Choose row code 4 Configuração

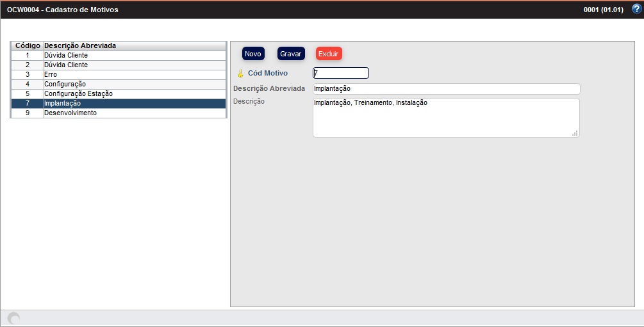[x=119, y=84]
